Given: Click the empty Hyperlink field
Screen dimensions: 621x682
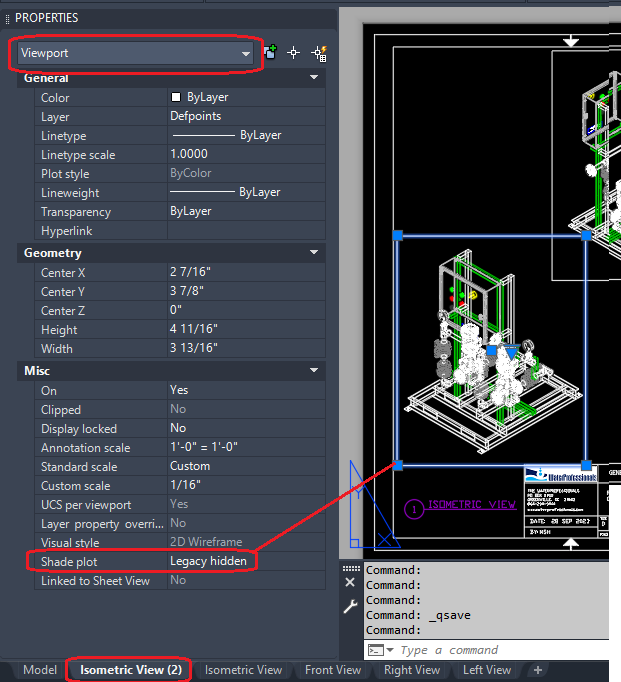Looking at the screenshot, I should pos(246,231).
